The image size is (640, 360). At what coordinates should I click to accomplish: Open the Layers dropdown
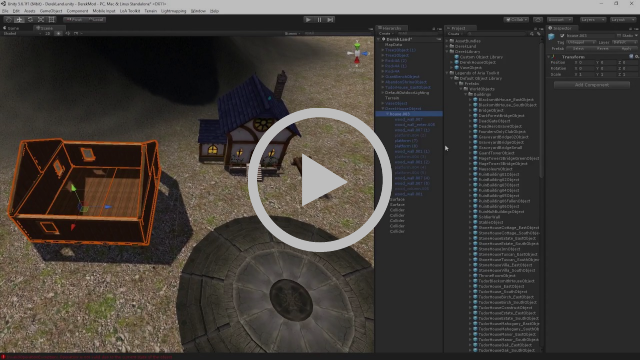tap(592, 19)
